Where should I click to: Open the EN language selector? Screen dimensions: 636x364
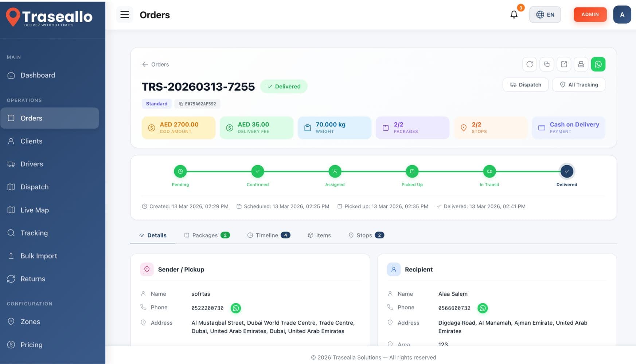click(545, 15)
